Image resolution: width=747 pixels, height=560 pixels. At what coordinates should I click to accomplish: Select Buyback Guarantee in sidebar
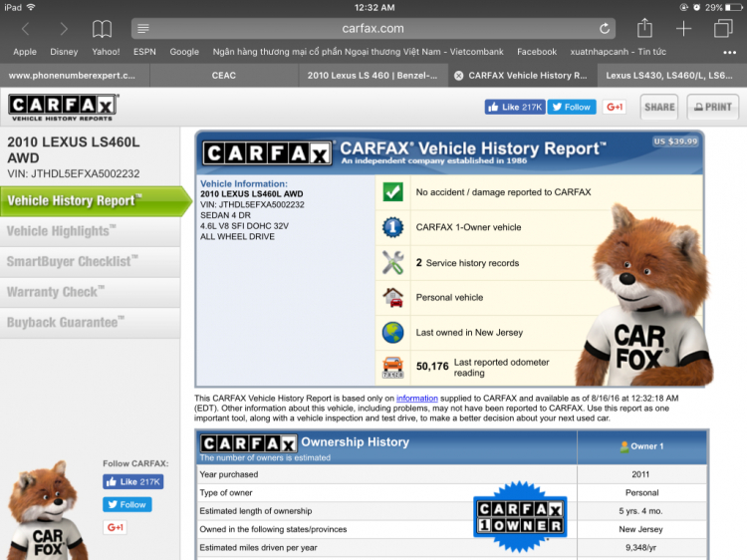(x=90, y=323)
